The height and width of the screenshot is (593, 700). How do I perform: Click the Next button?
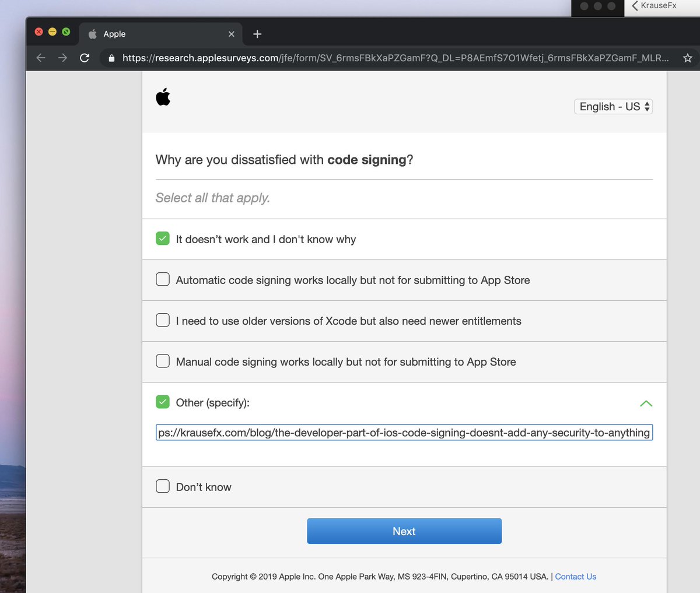(x=404, y=531)
